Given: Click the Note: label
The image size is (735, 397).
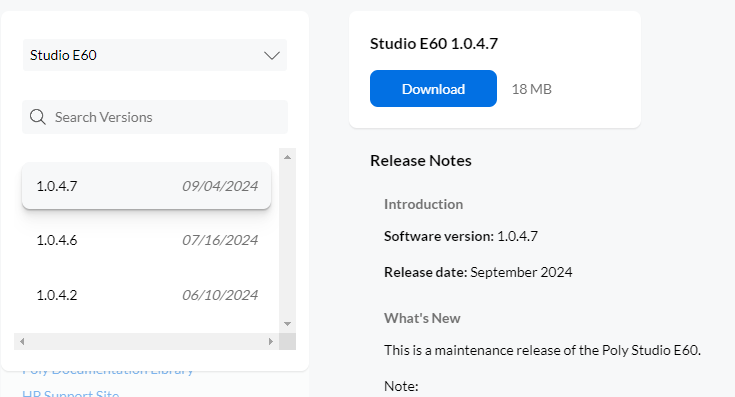Looking at the screenshot, I should coord(401,386).
